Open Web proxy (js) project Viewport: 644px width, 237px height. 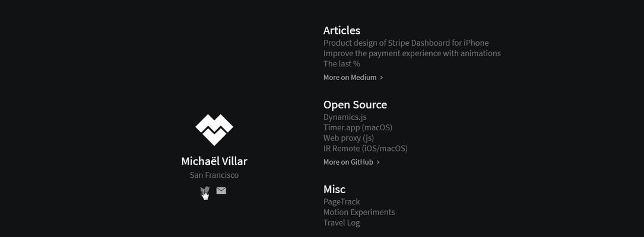(348, 138)
